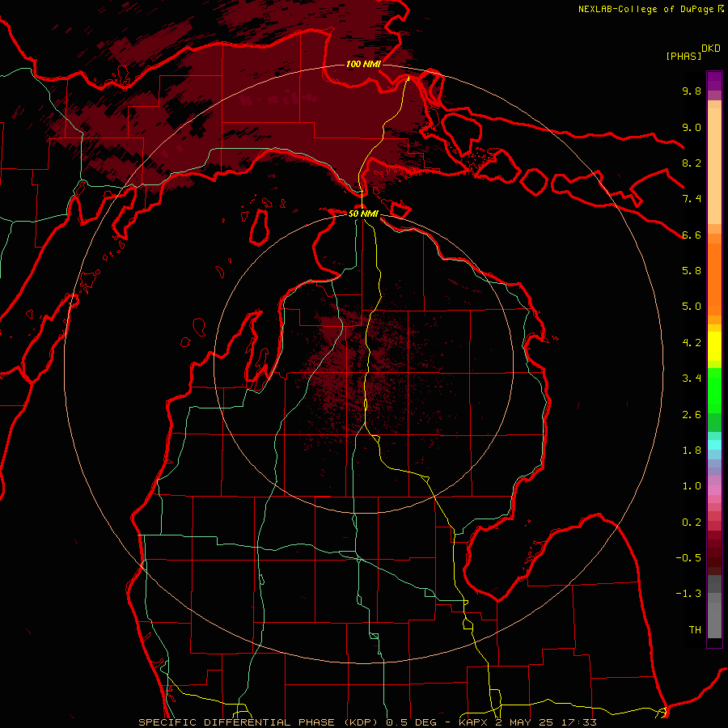Click the 100 NMI range ring label
Image resolution: width=728 pixels, height=728 pixels.
pos(363,64)
